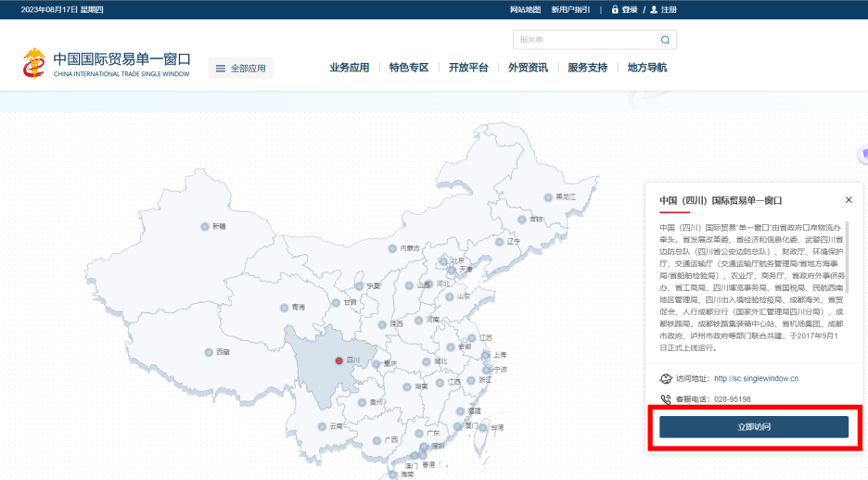Select the 重庆 map marker
This screenshot has width=868, height=480.
(377, 364)
